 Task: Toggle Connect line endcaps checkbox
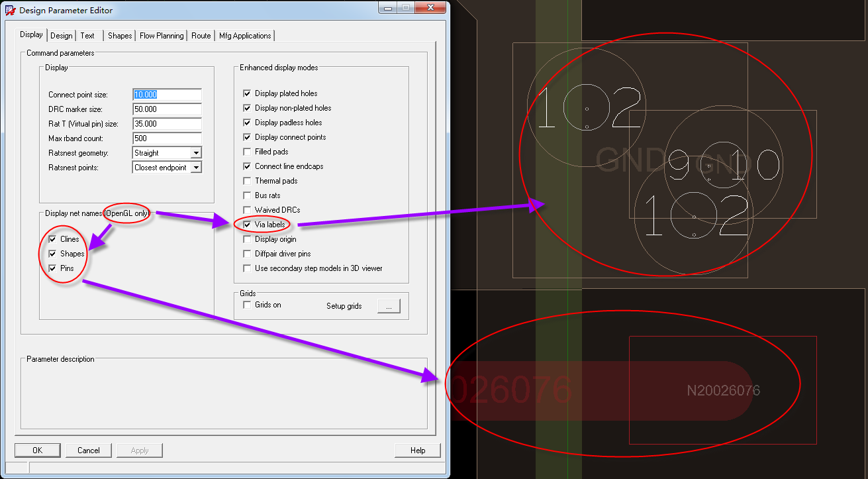pyautogui.click(x=248, y=166)
